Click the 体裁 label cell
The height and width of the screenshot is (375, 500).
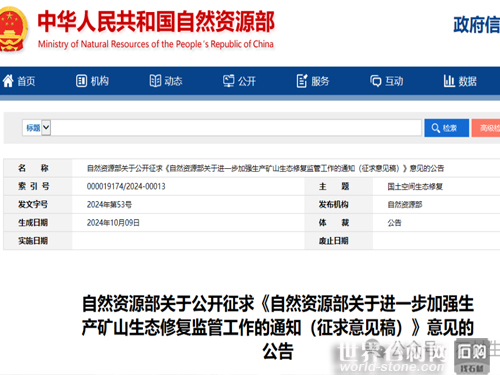pos(338,223)
